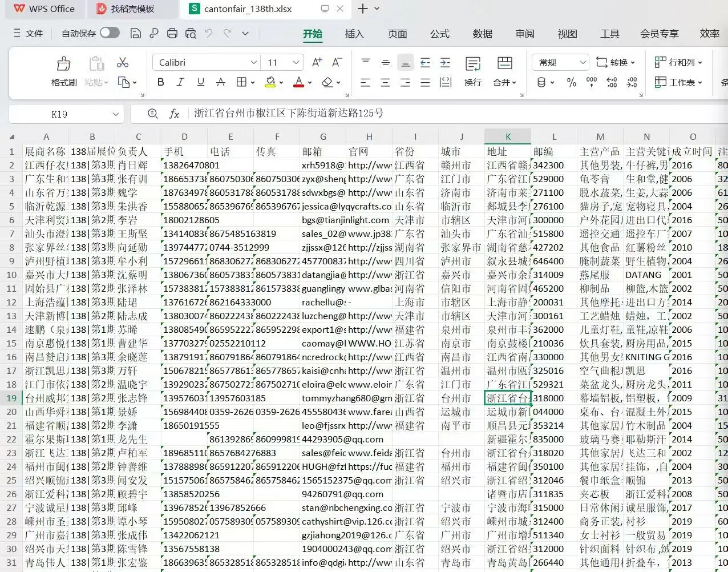Switch to the Review (审阅) ribbon tab
The height and width of the screenshot is (572, 728).
click(x=525, y=34)
